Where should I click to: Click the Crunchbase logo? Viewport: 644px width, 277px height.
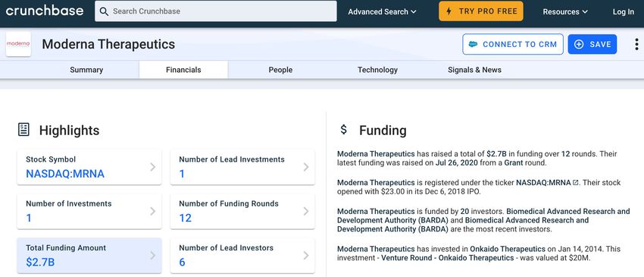(45, 11)
